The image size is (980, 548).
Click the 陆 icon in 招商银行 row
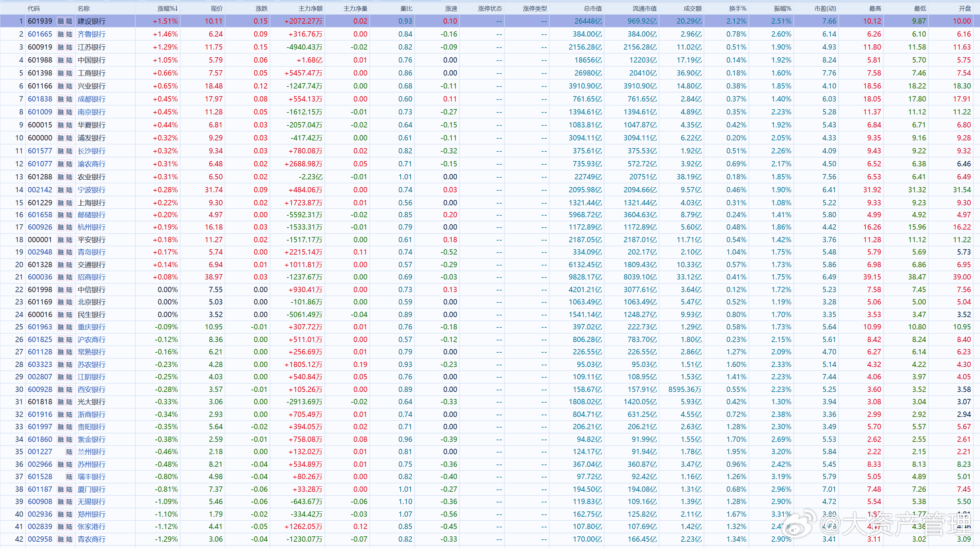click(x=69, y=277)
